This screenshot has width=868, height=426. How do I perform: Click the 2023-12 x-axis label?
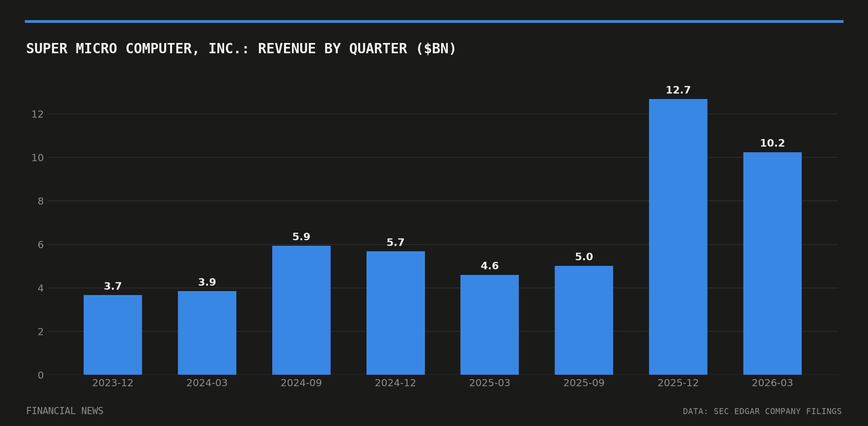tap(113, 383)
